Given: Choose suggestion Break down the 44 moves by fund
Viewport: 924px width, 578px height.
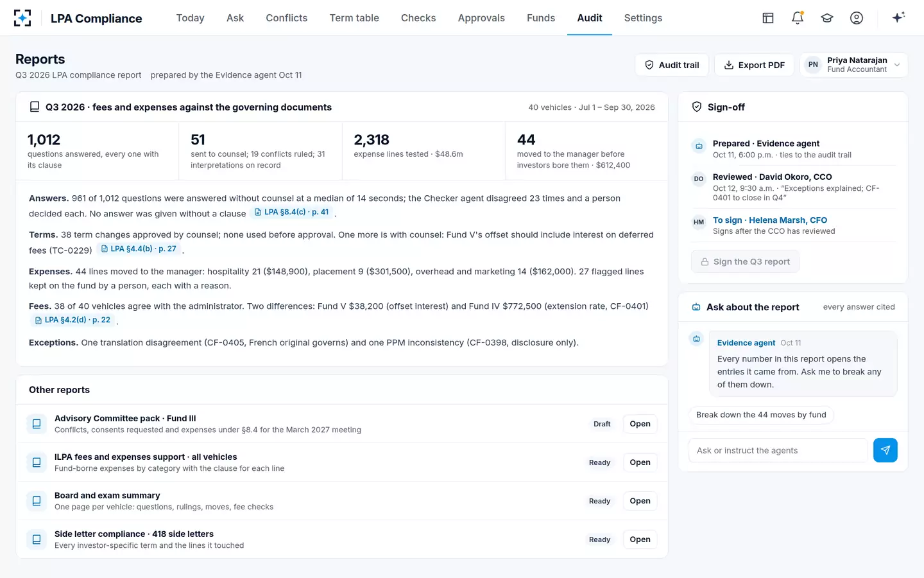Looking at the screenshot, I should pos(761,415).
